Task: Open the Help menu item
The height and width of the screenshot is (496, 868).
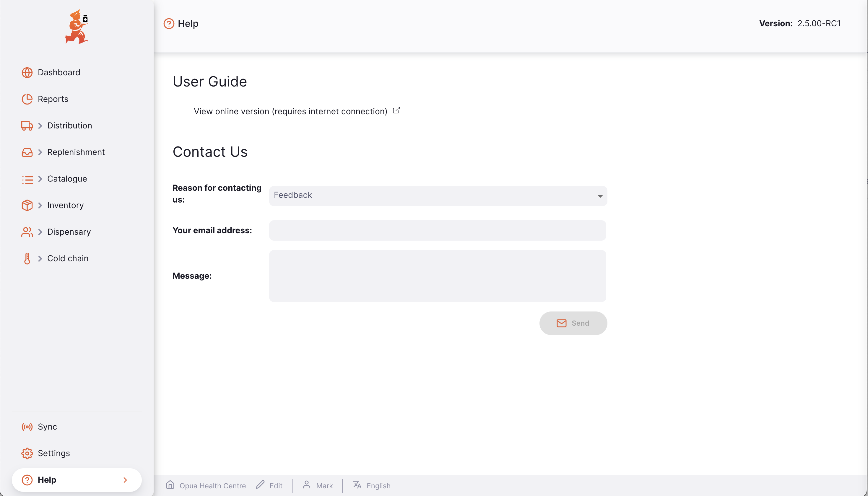Action: point(77,480)
